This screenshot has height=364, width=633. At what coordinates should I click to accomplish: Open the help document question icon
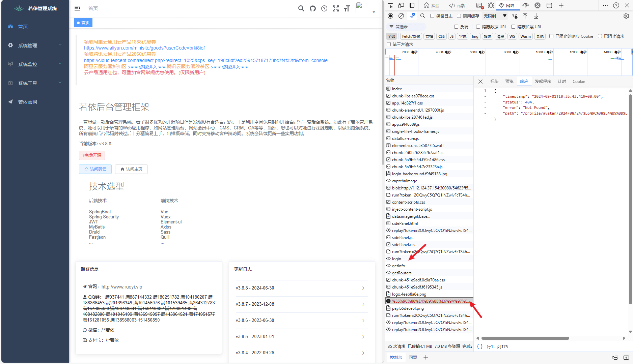pos(324,8)
